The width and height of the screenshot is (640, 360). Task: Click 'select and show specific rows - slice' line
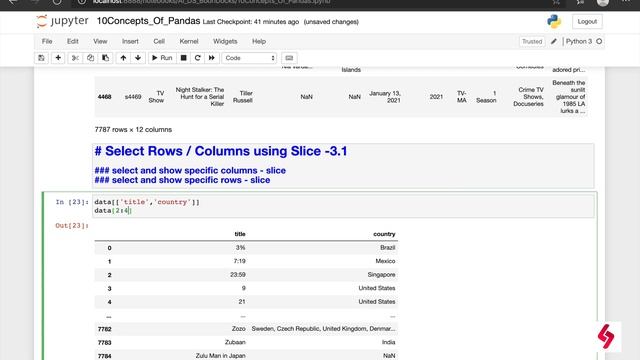coord(182,180)
